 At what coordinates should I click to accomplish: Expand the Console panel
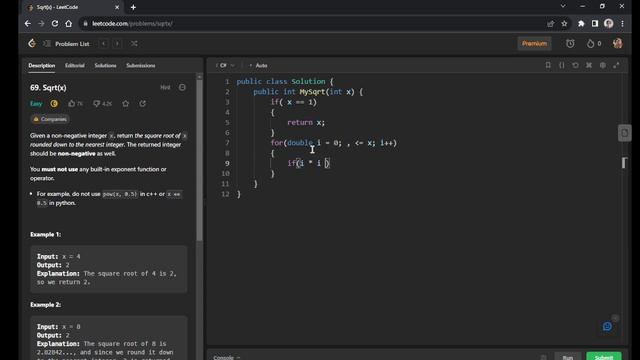227,358
